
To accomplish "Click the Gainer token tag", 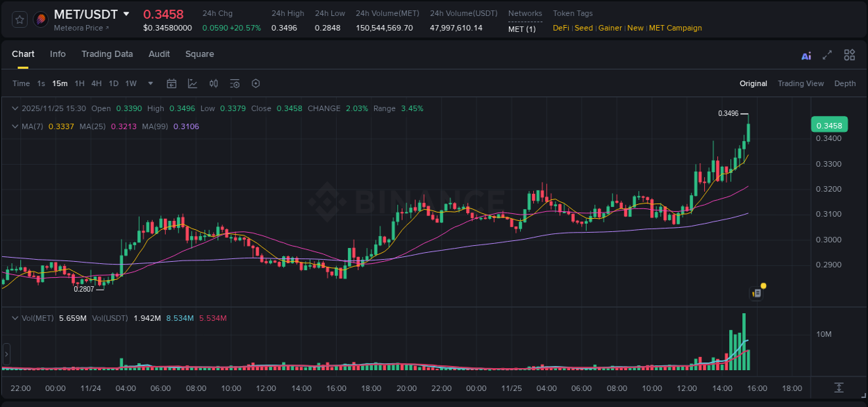I will coord(610,28).
